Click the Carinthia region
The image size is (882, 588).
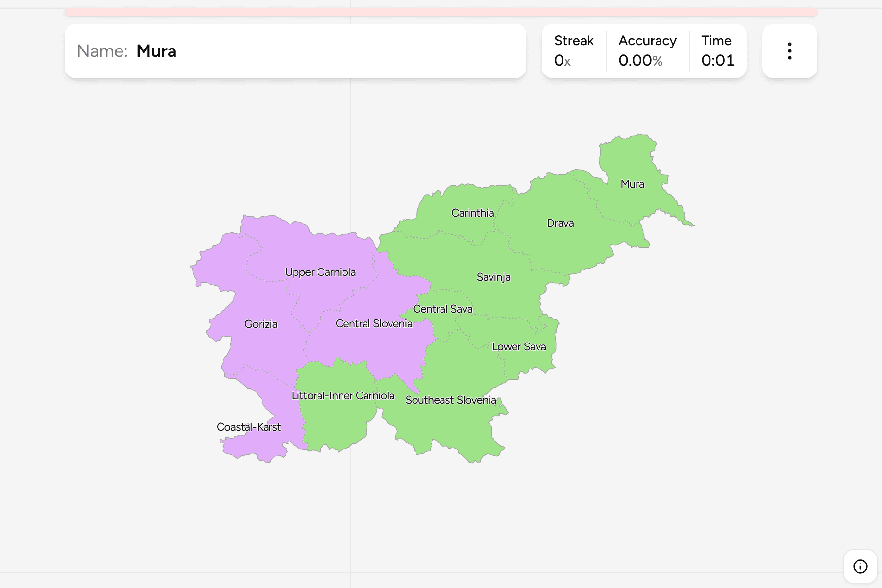click(472, 213)
